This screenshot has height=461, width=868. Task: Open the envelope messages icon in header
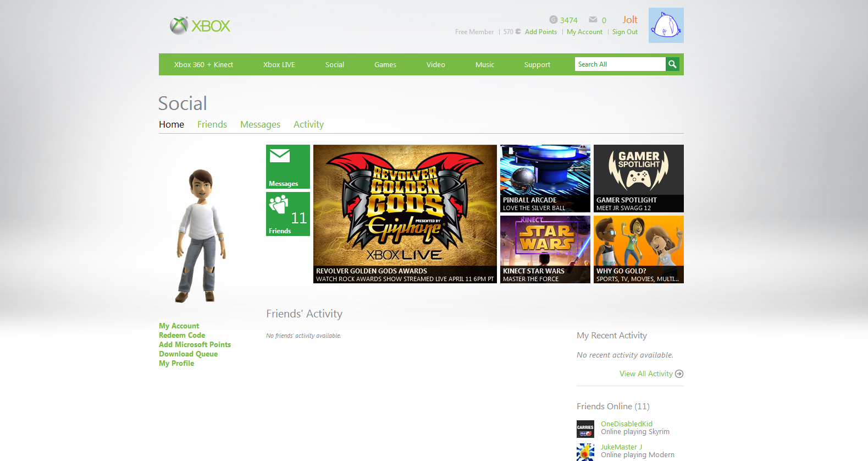point(593,20)
